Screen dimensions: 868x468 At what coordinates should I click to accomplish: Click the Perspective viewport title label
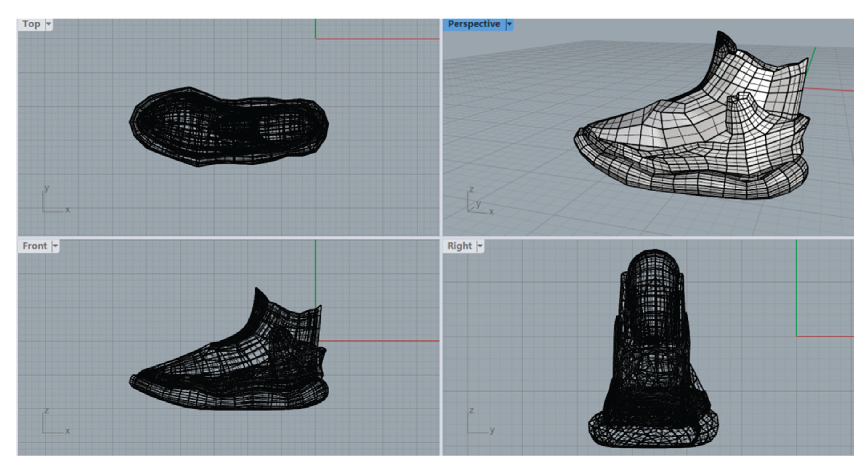[474, 24]
